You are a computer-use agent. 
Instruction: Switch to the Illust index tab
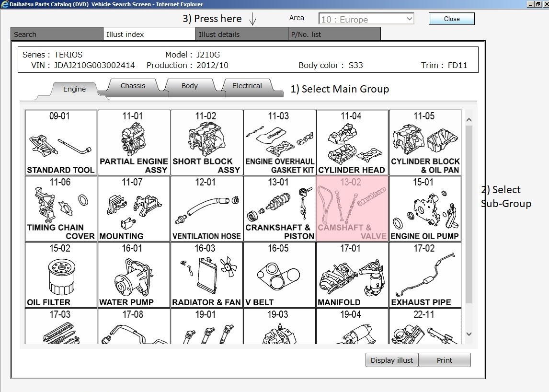point(149,35)
